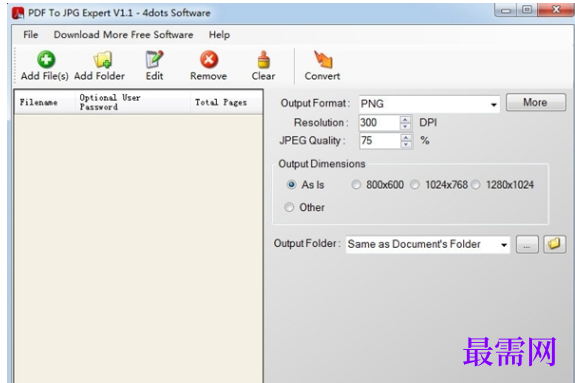This screenshot has width=575, height=383.
Task: Remove selected file with red X icon
Action: pos(209,59)
